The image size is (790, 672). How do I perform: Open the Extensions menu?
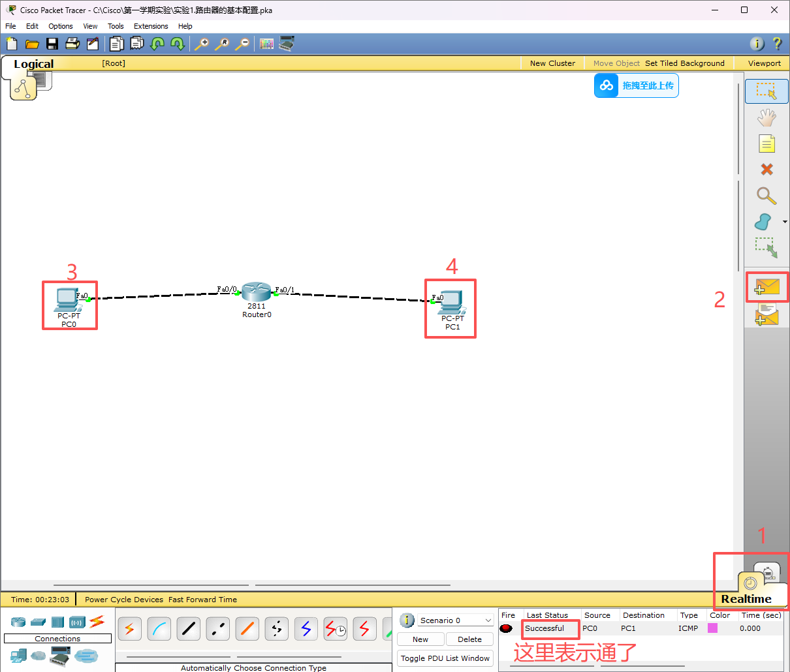(151, 26)
